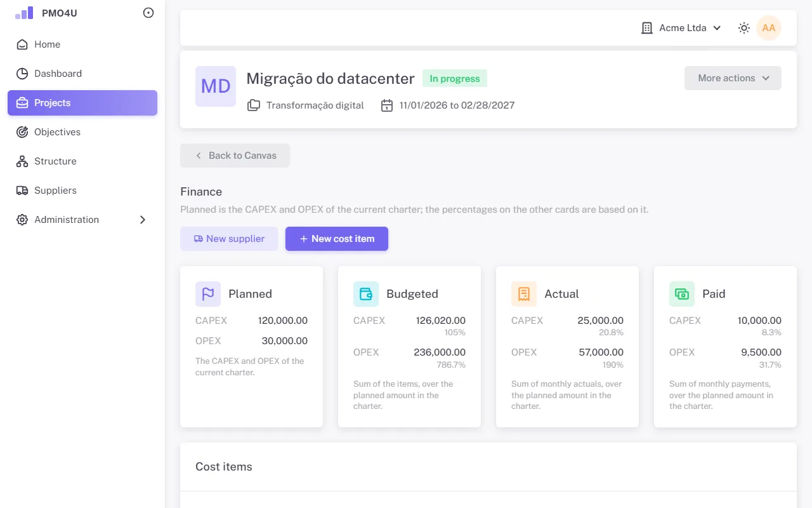Click the Paid CAPEX value 10,000.00
The image size is (812, 508).
coord(759,321)
